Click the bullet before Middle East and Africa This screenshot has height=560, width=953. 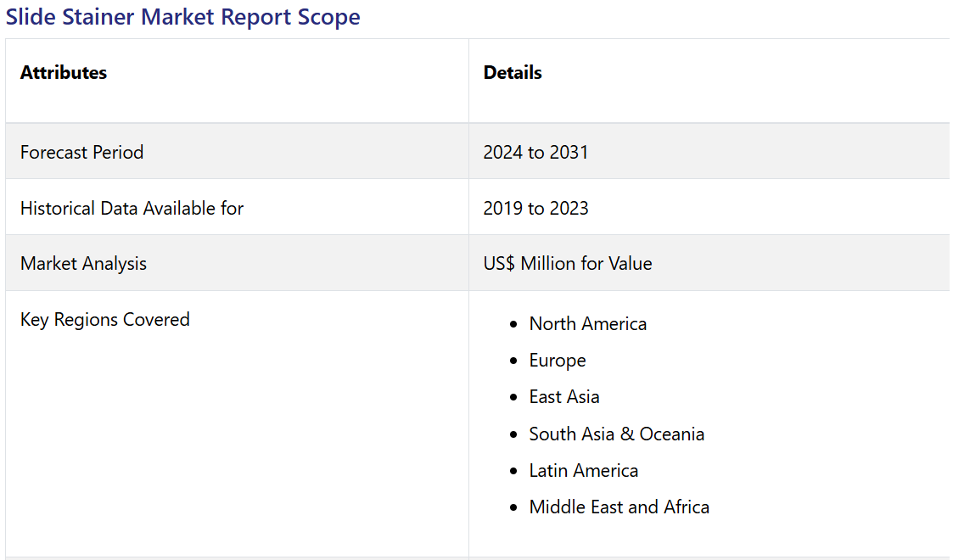click(x=513, y=508)
